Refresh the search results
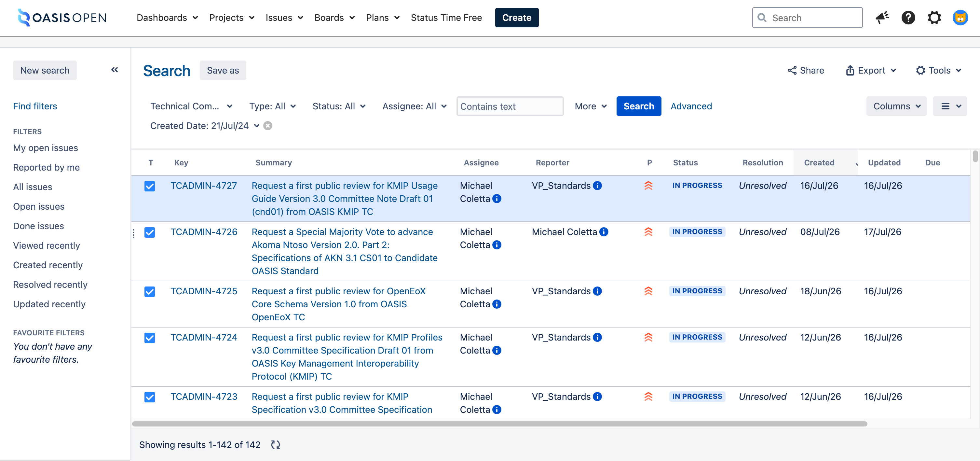The width and height of the screenshot is (980, 461). [x=276, y=445]
